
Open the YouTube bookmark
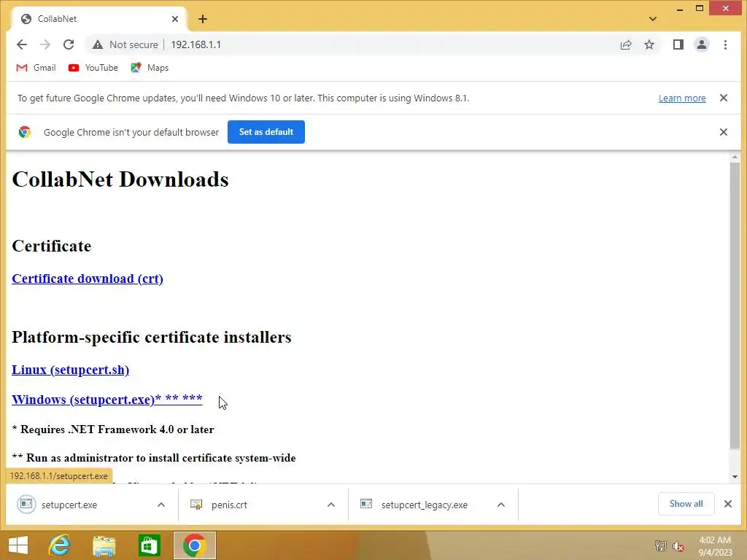tap(93, 68)
